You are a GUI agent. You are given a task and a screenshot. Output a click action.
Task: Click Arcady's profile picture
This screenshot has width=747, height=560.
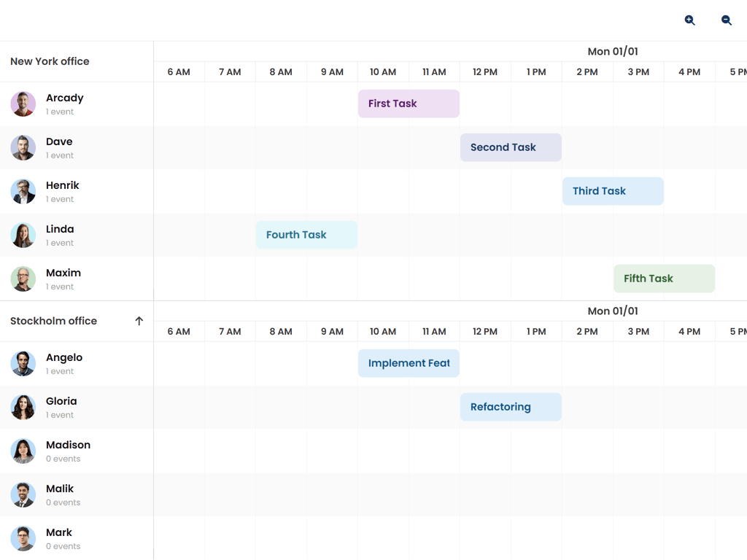[23, 104]
